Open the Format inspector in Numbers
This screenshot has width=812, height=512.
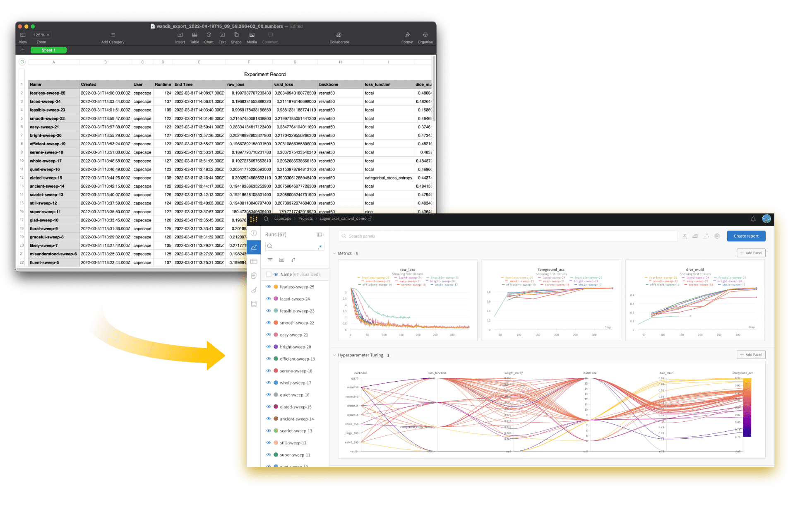point(407,38)
